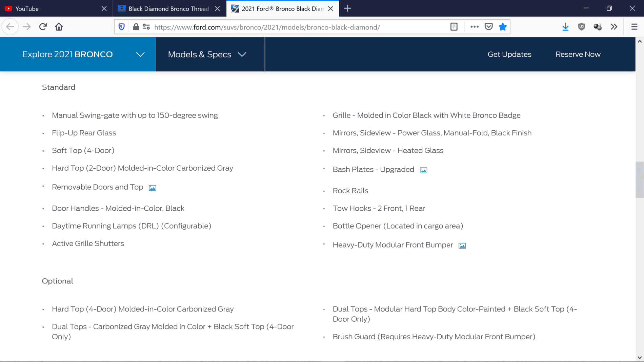The image size is (644, 362).
Task: Click 'Bottle Opener (Located in cargo area)'
Action: [398, 226]
